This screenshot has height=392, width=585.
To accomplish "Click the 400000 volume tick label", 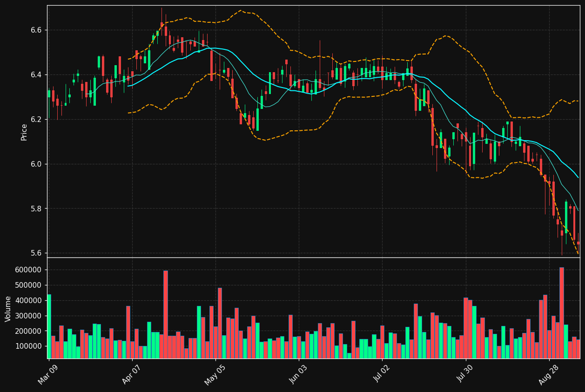I will [29, 301].
